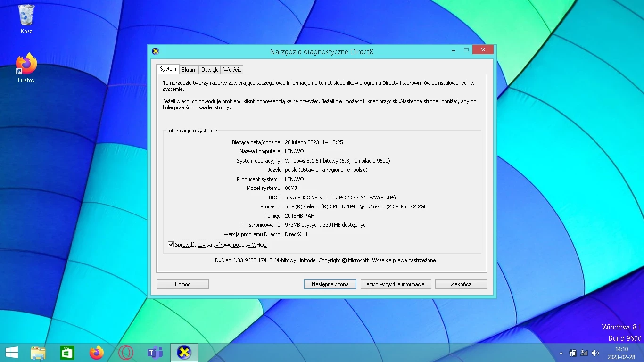The image size is (644, 362).
Task: Click language value polski
Action: click(x=326, y=170)
